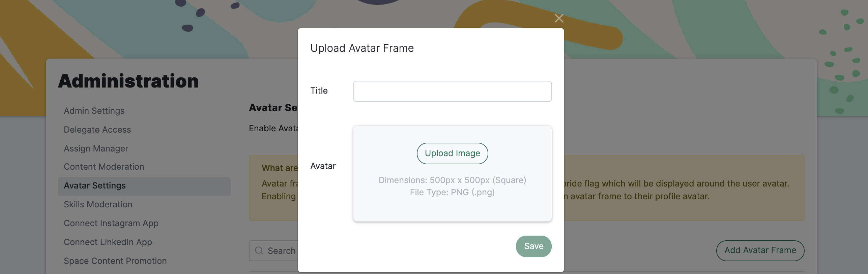Open Admin Settings section
This screenshot has width=868, height=274.
point(94,110)
